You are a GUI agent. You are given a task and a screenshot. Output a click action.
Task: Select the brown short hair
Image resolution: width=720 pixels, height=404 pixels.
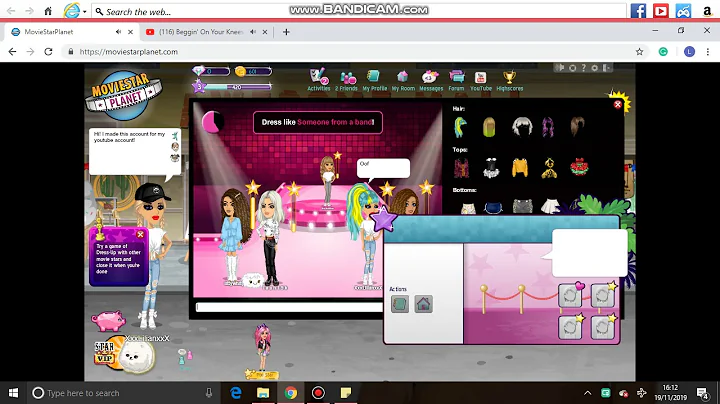pos(577,126)
